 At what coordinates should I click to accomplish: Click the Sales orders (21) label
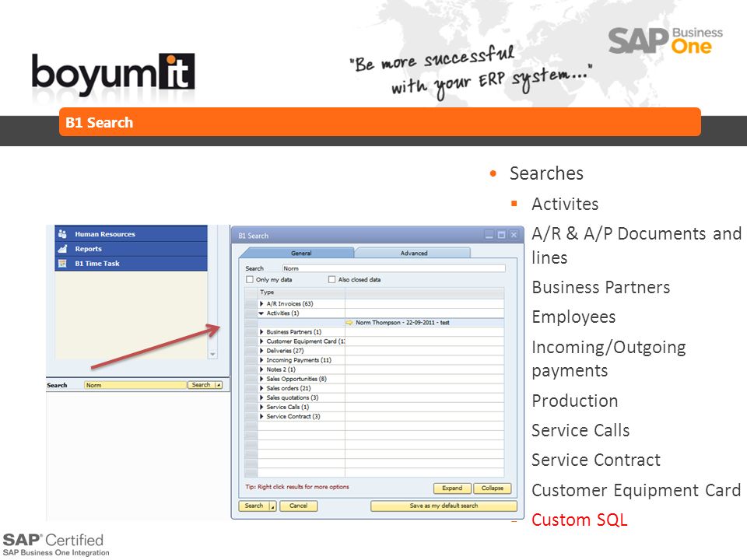click(288, 388)
